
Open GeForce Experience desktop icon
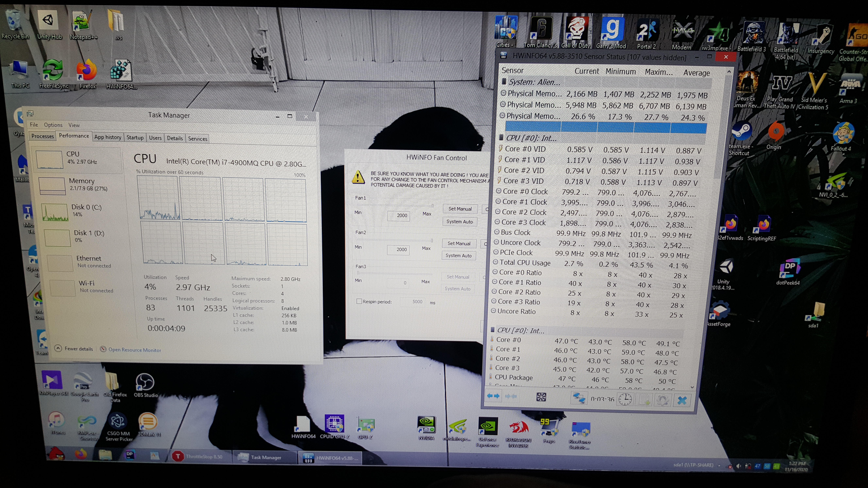(488, 432)
